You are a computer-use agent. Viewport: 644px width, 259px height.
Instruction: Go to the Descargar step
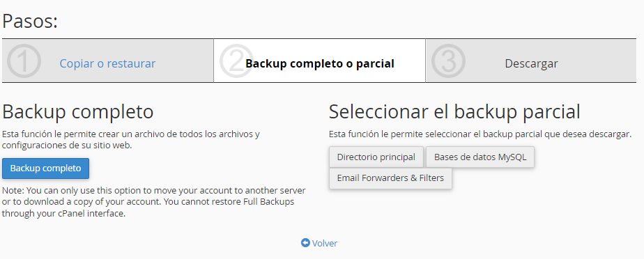532,63
